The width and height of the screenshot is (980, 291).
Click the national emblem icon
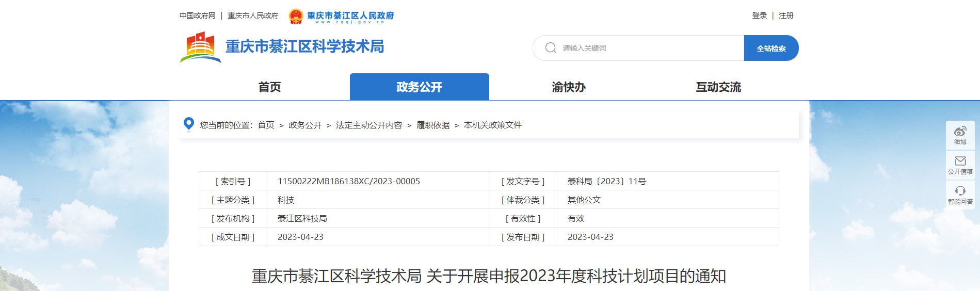pos(296,16)
